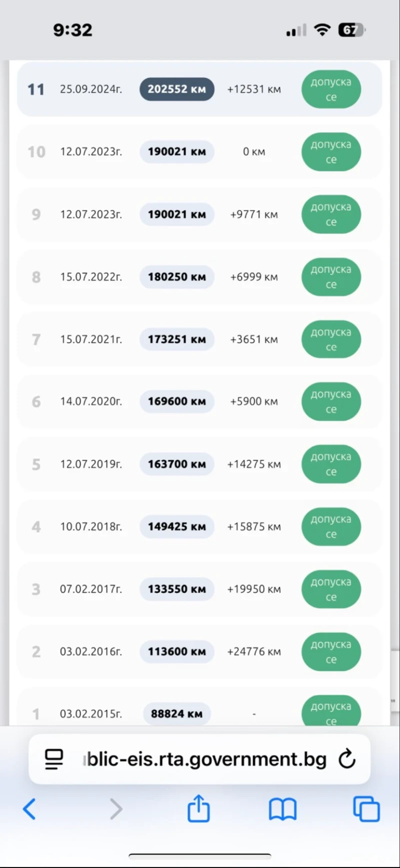This screenshot has height=868, width=400.
Task: Tap the Wi-Fi status icon
Action: [322, 30]
